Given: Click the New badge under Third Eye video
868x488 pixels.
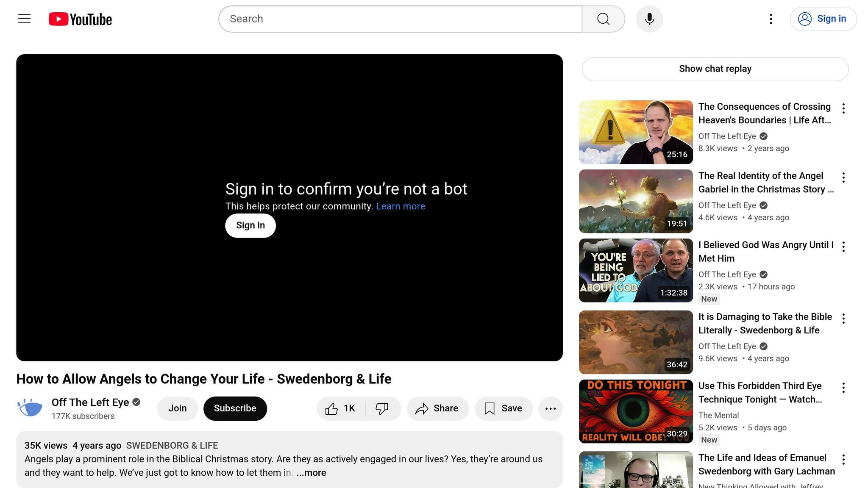Looking at the screenshot, I should click(x=709, y=440).
